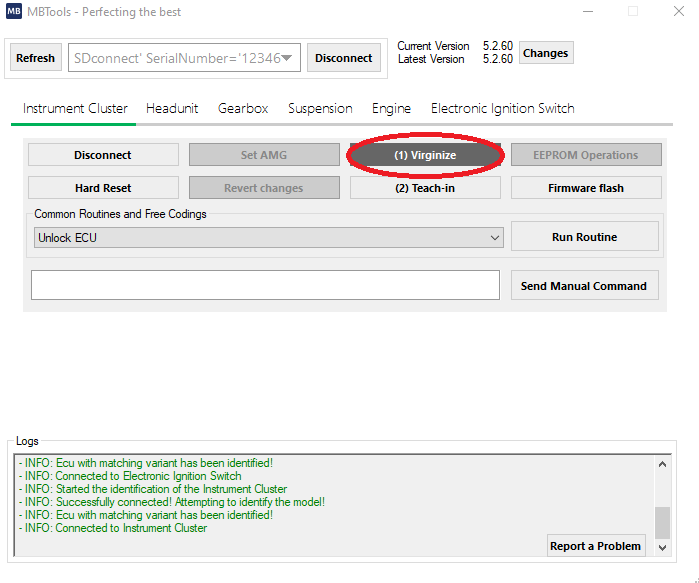The width and height of the screenshot is (699, 583).
Task: Click the Hard Reset button
Action: (103, 188)
